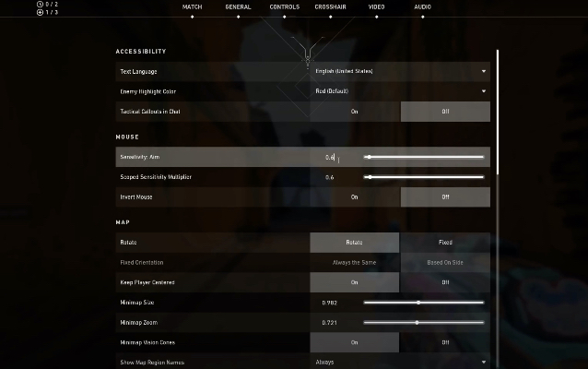Expand the Show Map Region Names dropdown

point(400,362)
